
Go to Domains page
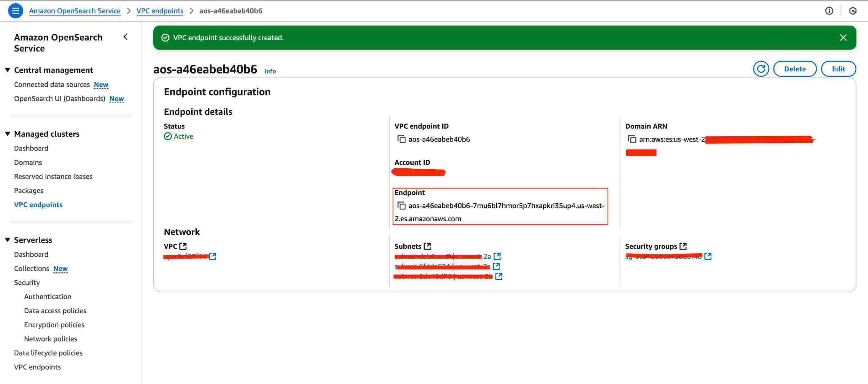click(28, 162)
